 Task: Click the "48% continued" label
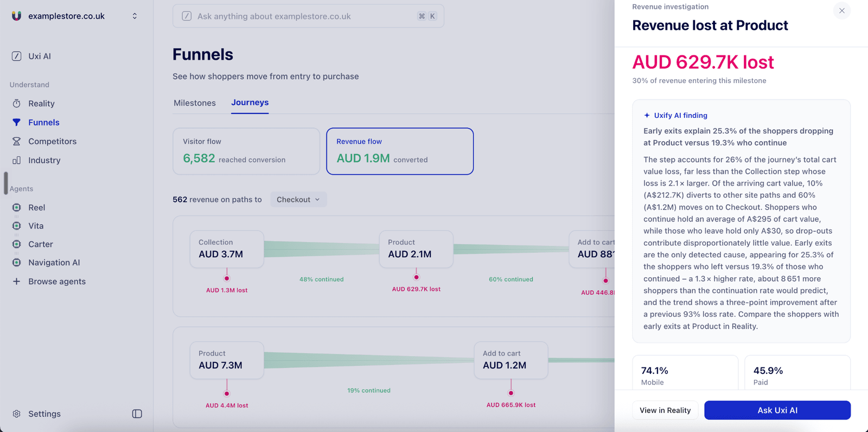pos(322,279)
